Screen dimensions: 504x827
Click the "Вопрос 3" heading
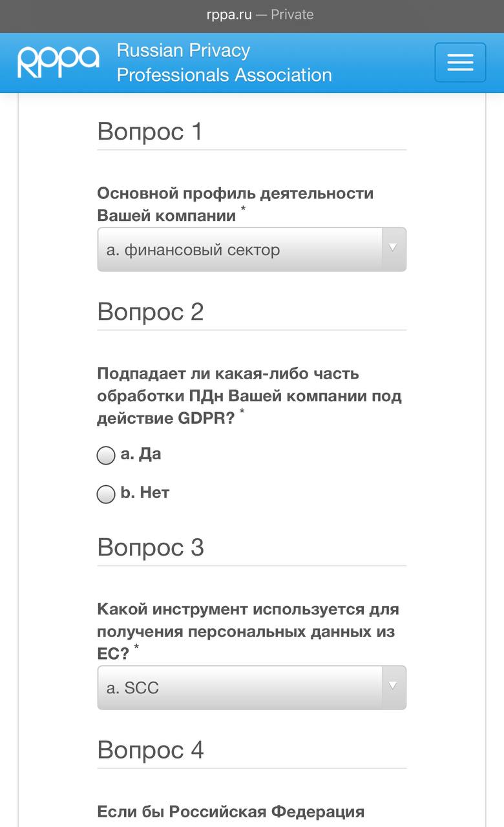pyautogui.click(x=151, y=547)
